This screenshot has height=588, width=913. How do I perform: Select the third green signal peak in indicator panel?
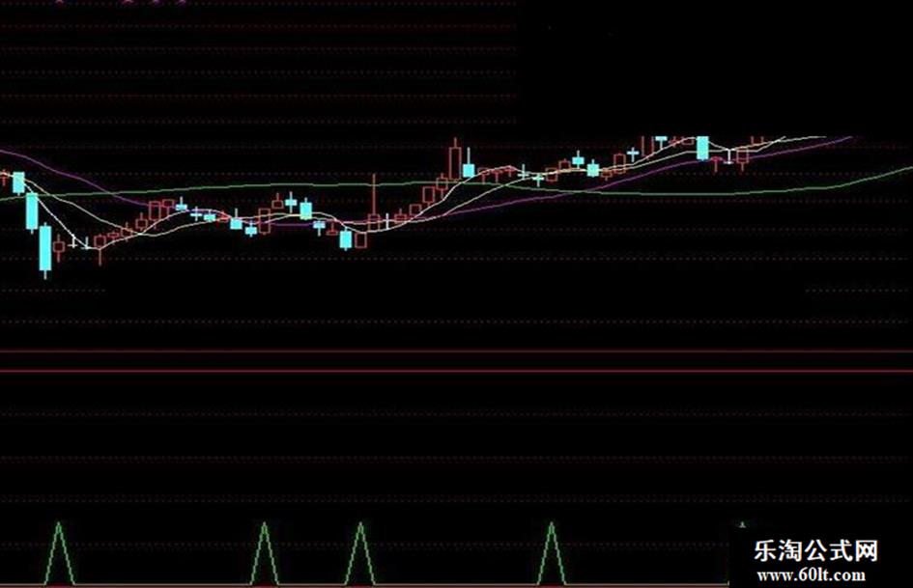coord(359,553)
